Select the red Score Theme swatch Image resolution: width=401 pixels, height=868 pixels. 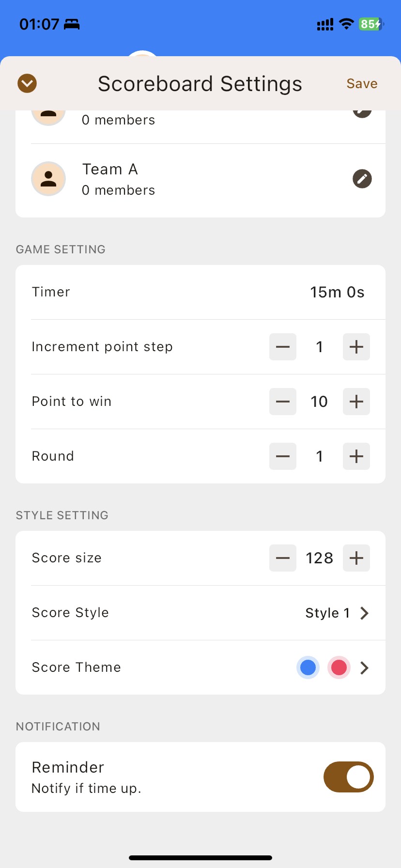(x=339, y=668)
